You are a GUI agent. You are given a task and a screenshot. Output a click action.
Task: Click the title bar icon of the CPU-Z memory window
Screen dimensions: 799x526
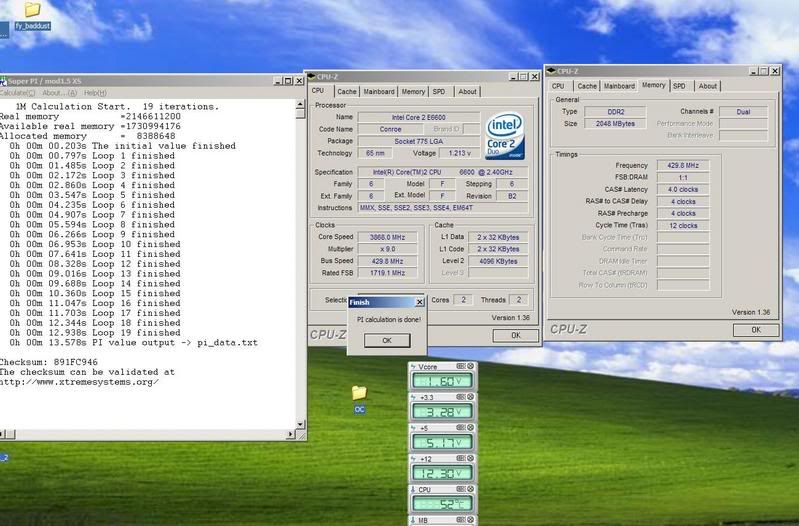pyautogui.click(x=551, y=71)
